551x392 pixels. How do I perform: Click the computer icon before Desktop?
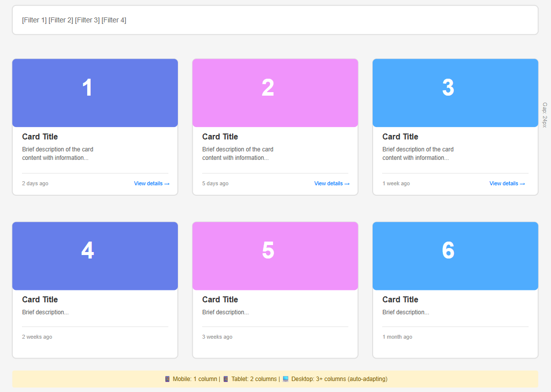pos(285,379)
